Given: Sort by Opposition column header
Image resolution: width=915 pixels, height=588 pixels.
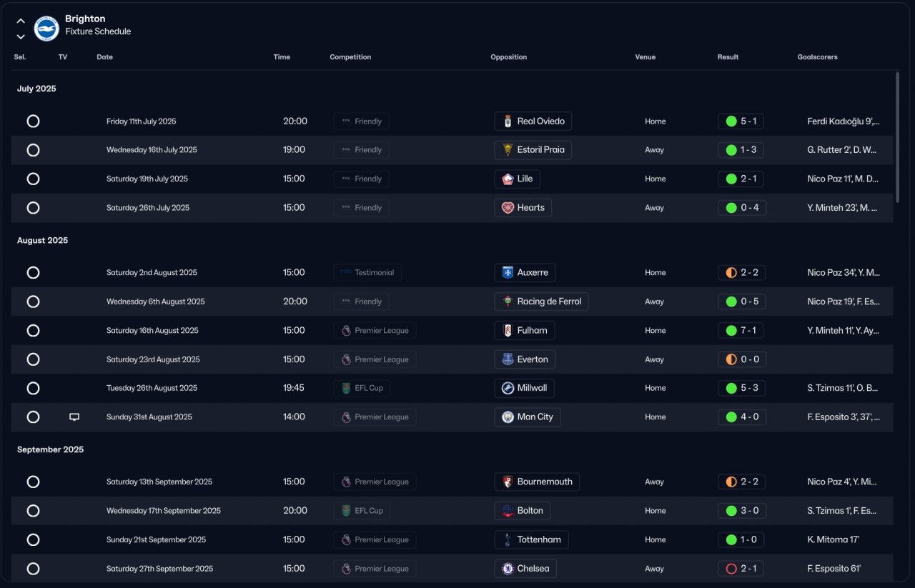Looking at the screenshot, I should pos(508,57).
